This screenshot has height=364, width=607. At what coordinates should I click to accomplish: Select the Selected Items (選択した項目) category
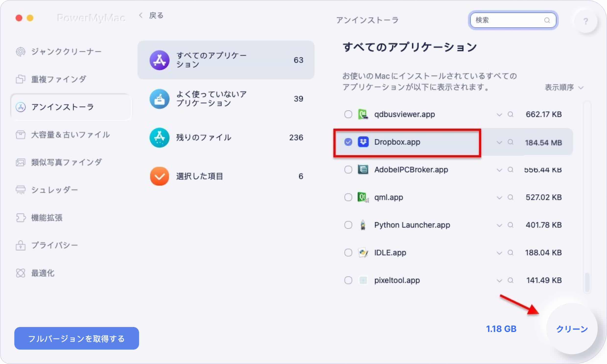(226, 176)
